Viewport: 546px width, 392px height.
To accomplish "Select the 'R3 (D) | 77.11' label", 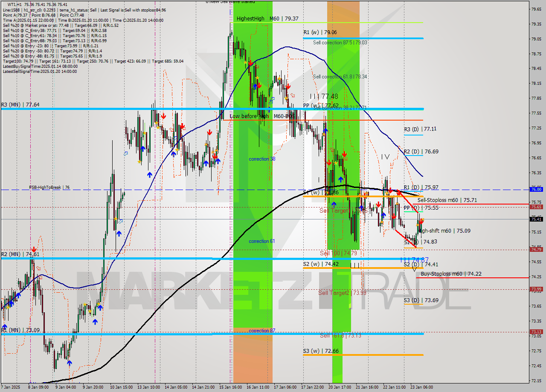I will coord(420,129).
